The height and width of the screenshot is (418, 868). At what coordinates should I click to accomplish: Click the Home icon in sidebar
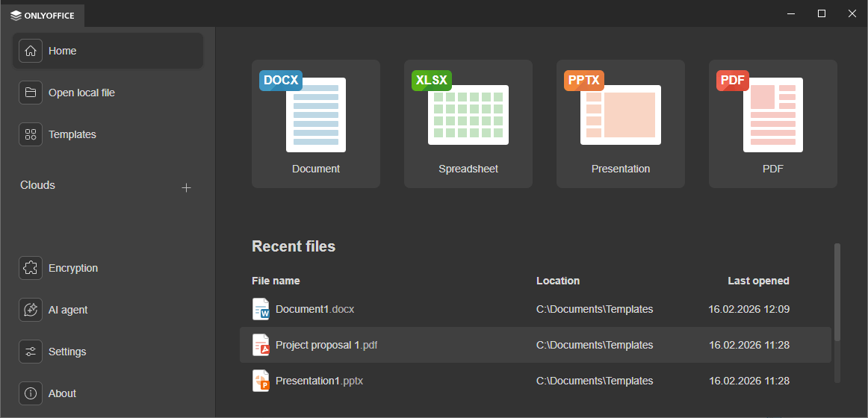(31, 51)
